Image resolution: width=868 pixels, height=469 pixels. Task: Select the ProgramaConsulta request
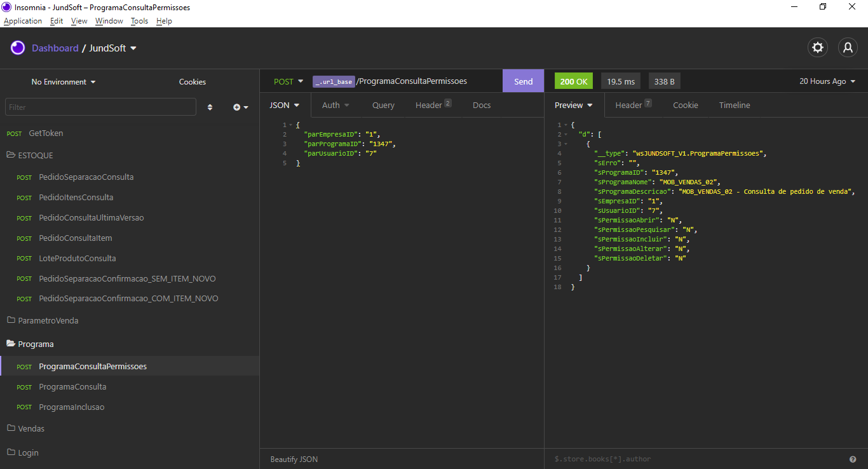(x=130, y=386)
